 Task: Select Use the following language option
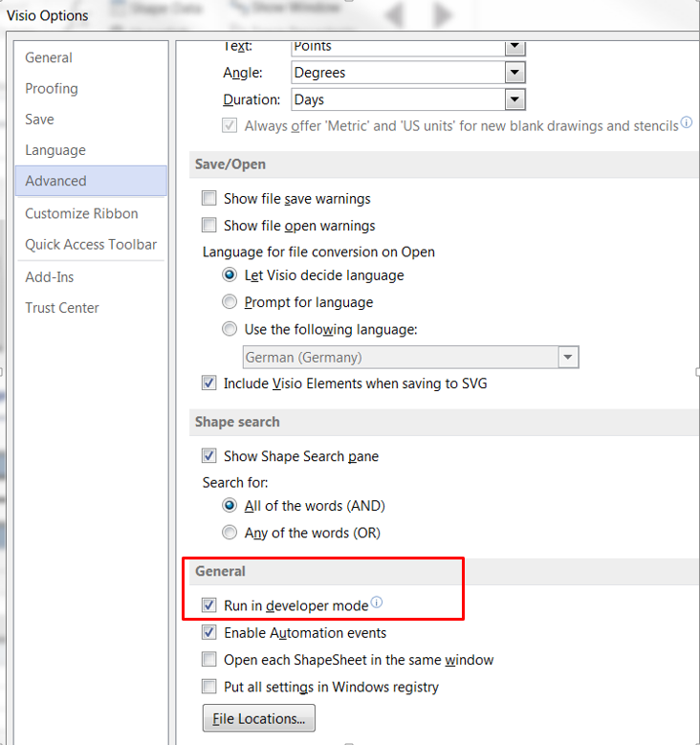[x=230, y=329]
